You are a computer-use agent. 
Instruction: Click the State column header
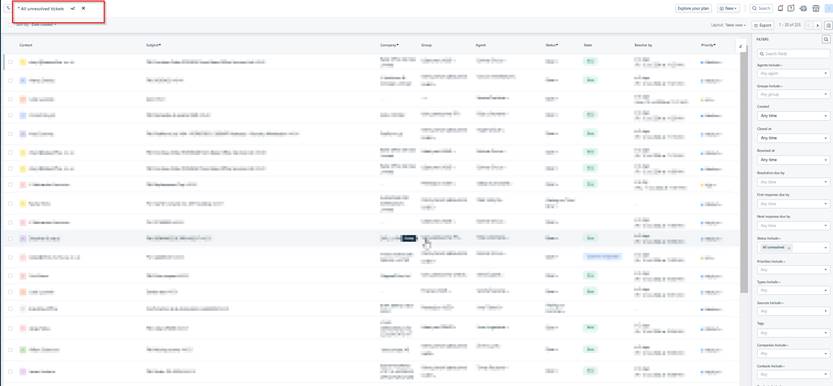click(x=588, y=45)
